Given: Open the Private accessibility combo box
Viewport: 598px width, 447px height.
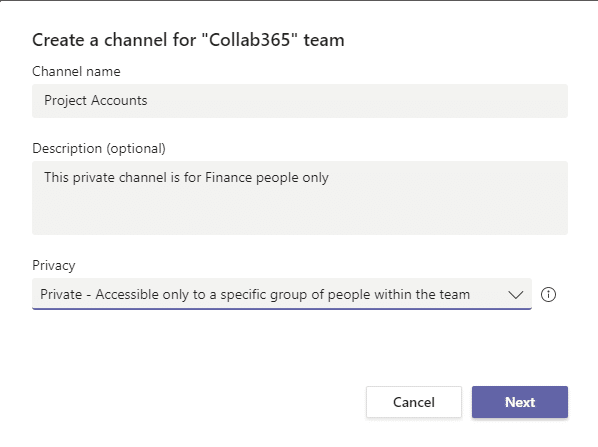Looking at the screenshot, I should click(282, 294).
